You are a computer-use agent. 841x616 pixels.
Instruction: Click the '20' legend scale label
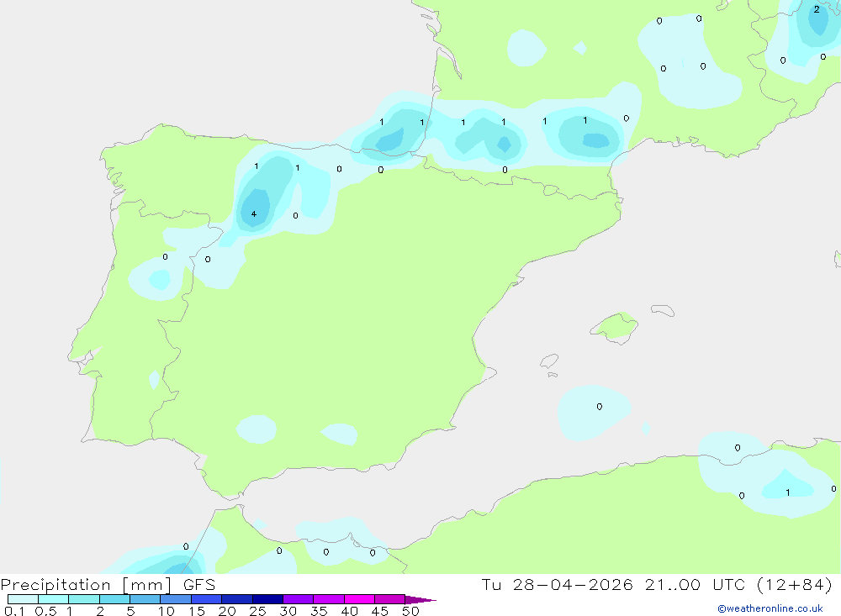click(227, 611)
